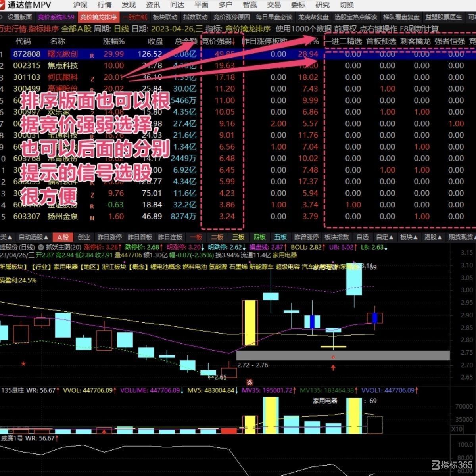Open the 行情 menu

[104, 5]
